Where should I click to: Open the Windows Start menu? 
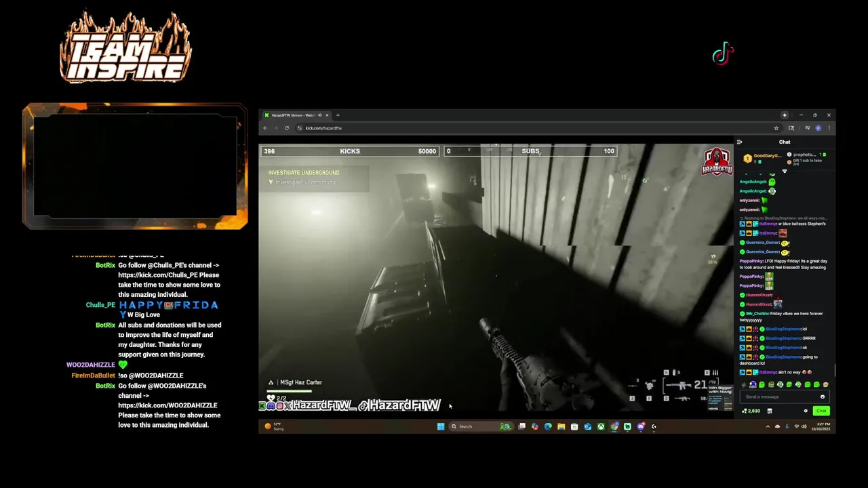click(x=441, y=426)
